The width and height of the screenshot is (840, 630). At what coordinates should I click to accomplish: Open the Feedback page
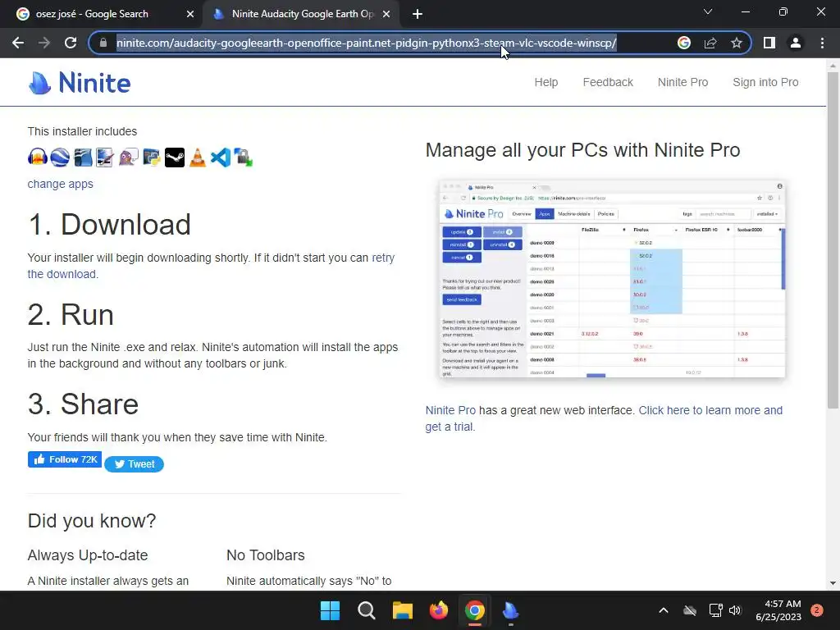pyautogui.click(x=608, y=83)
